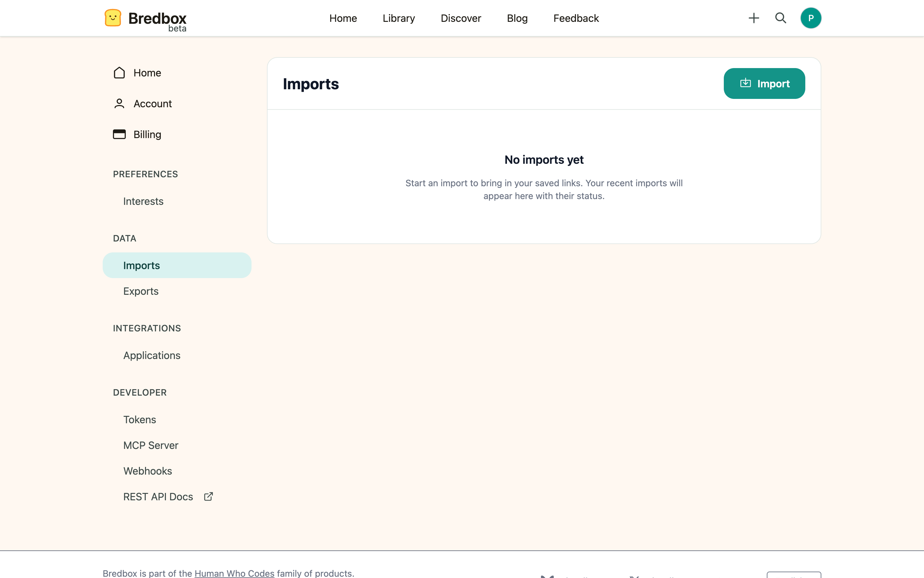
Task: Follow the Human Who Codes link
Action: 235,573
